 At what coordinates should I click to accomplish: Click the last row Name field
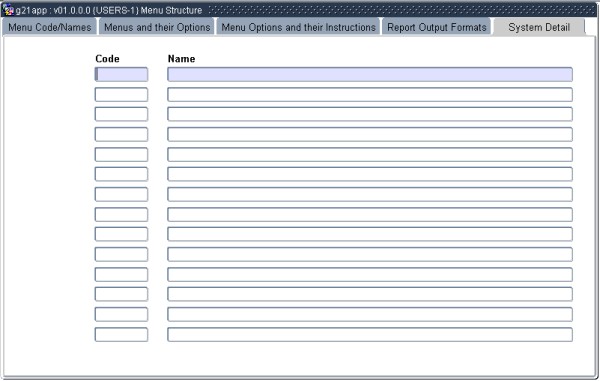tap(370, 335)
